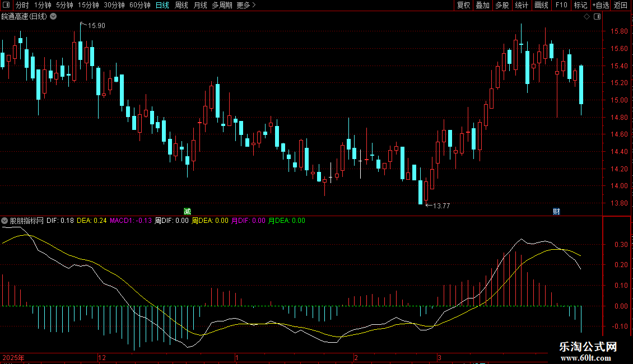Click the split-panel icon near the price axis
This screenshot has width=633, height=364.
coord(598,17)
